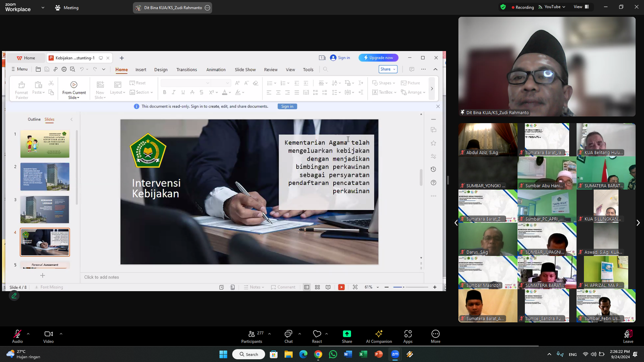Expand participants options arrow
The height and width of the screenshot is (362, 644).
269,333
